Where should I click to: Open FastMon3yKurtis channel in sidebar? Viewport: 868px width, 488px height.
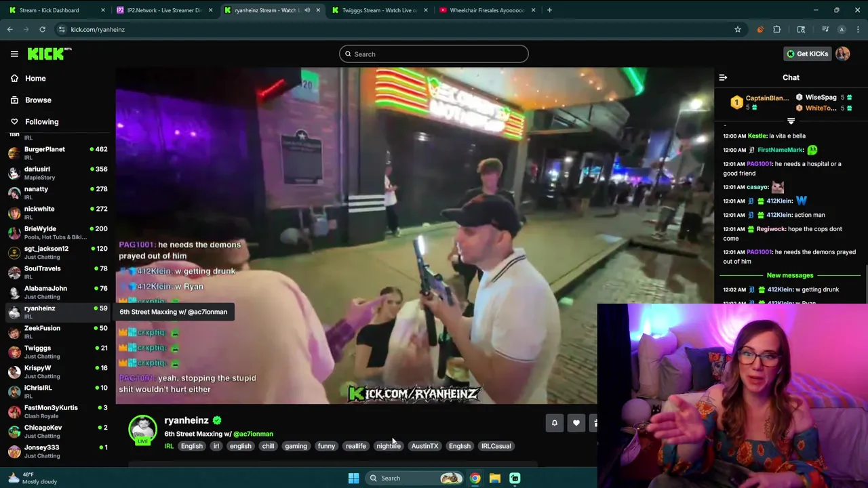point(57,411)
